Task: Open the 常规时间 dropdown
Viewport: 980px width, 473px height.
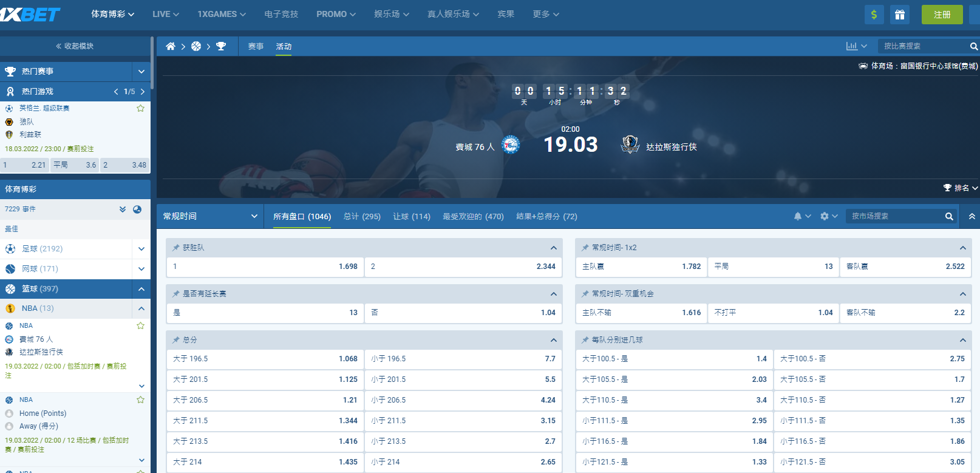Action: point(210,216)
